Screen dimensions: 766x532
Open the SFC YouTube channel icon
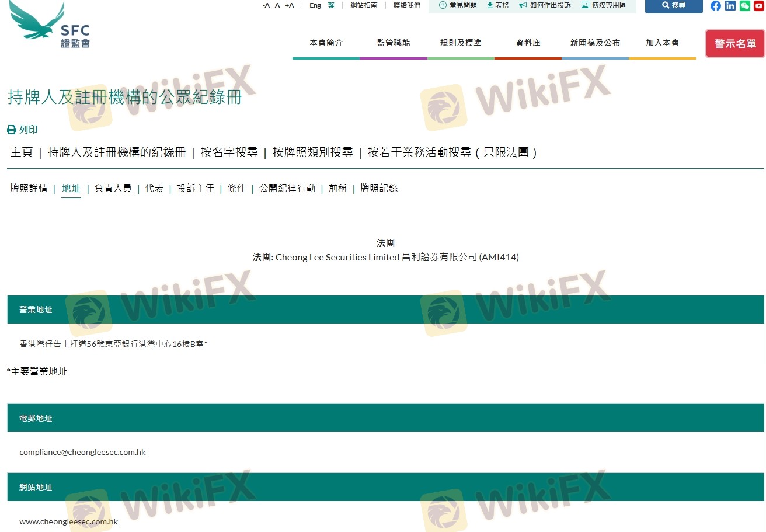[758, 6]
